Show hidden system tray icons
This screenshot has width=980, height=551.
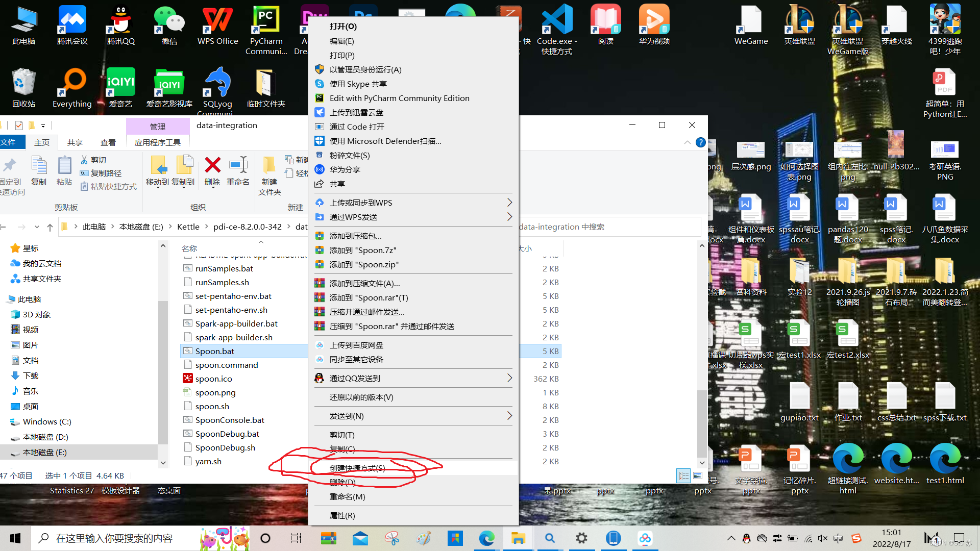tap(731, 538)
